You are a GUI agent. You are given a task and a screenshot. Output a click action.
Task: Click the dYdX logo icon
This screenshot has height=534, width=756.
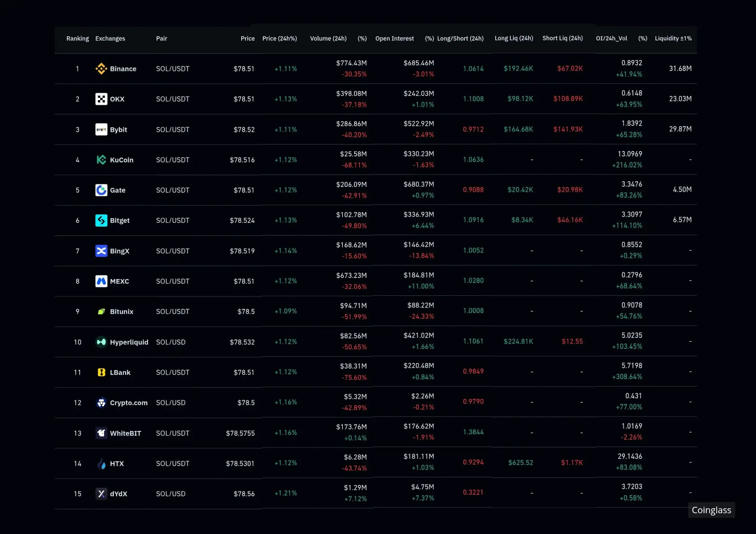tap(101, 494)
